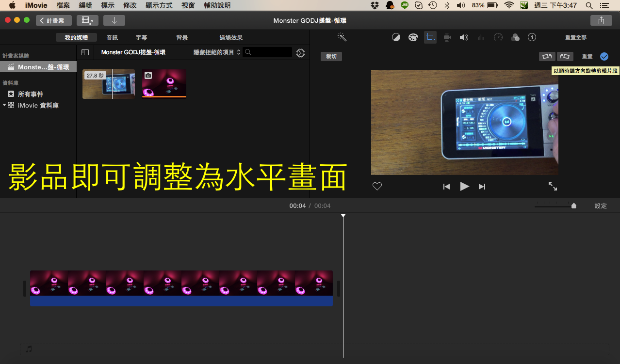Select the pink clip in the timeline
This screenshot has height=364, width=620.
coord(181,288)
